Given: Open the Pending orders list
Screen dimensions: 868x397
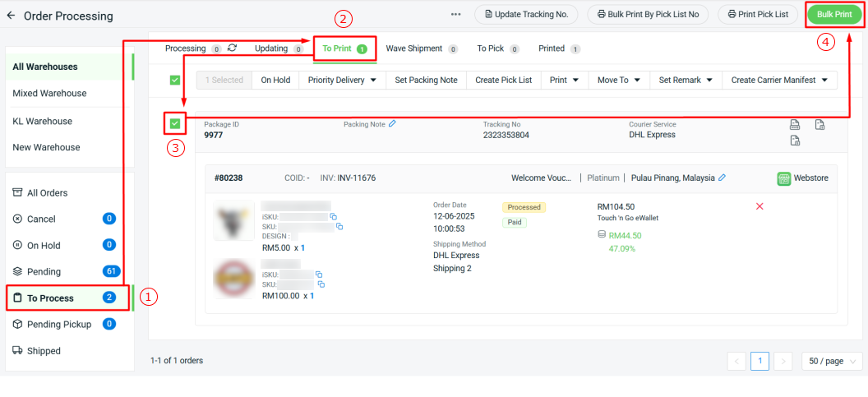Looking at the screenshot, I should pos(69,271).
